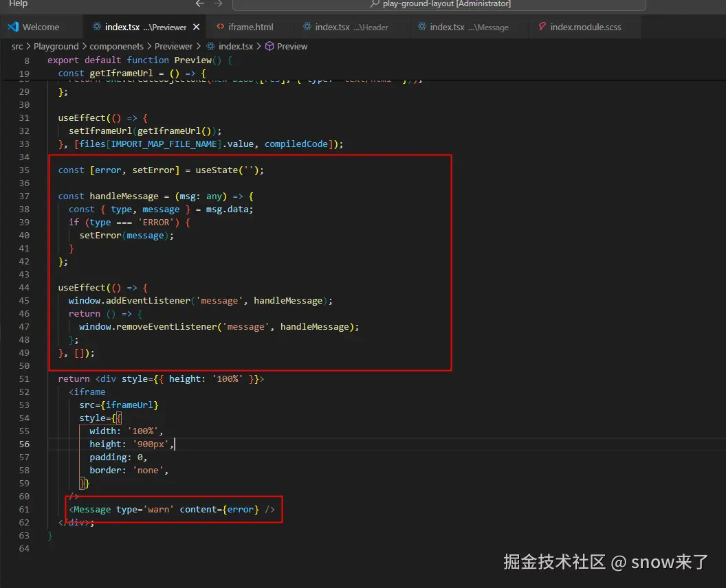Click the React file icon in breadcrumb
Screen dimensions: 726x588
(x=210, y=46)
